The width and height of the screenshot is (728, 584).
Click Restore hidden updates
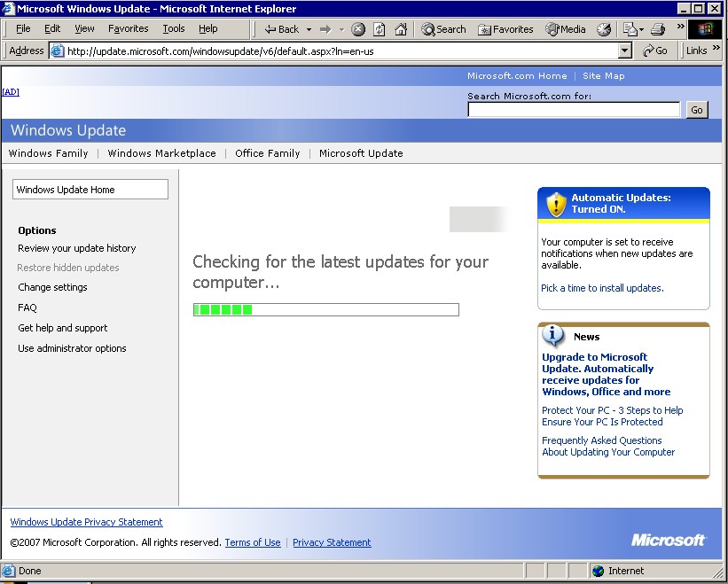(x=68, y=268)
